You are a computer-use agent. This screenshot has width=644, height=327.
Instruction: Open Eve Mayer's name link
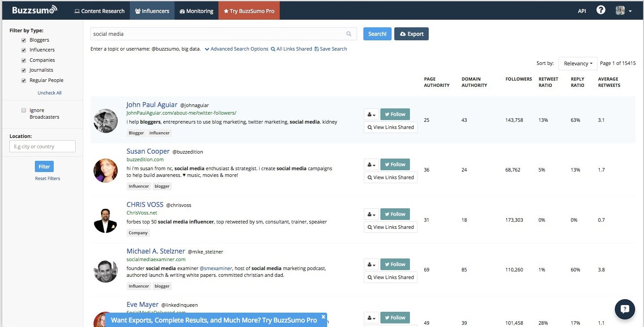142,305
